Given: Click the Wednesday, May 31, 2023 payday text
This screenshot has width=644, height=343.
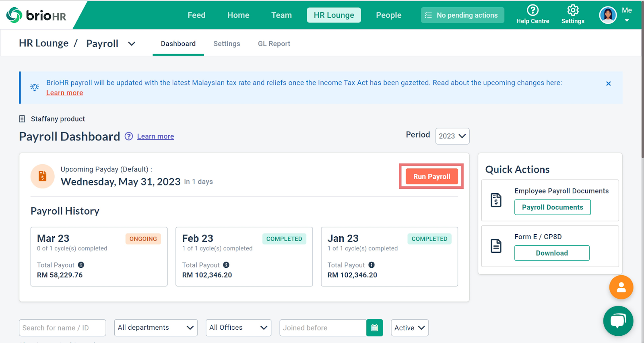Looking at the screenshot, I should [x=120, y=182].
